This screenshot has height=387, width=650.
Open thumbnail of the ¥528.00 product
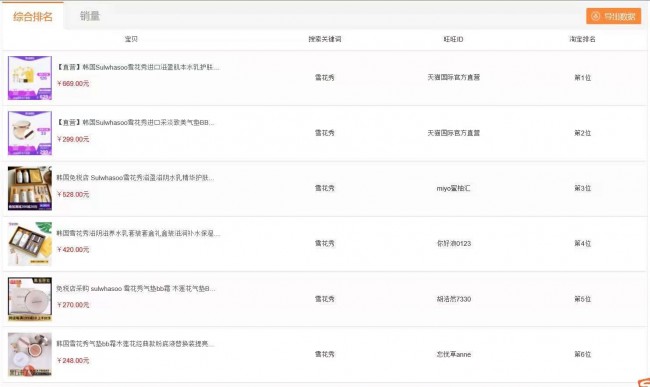pyautogui.click(x=30, y=189)
